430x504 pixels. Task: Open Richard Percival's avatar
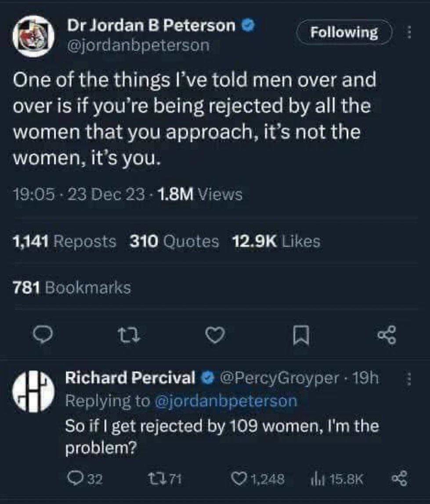pos(33,391)
